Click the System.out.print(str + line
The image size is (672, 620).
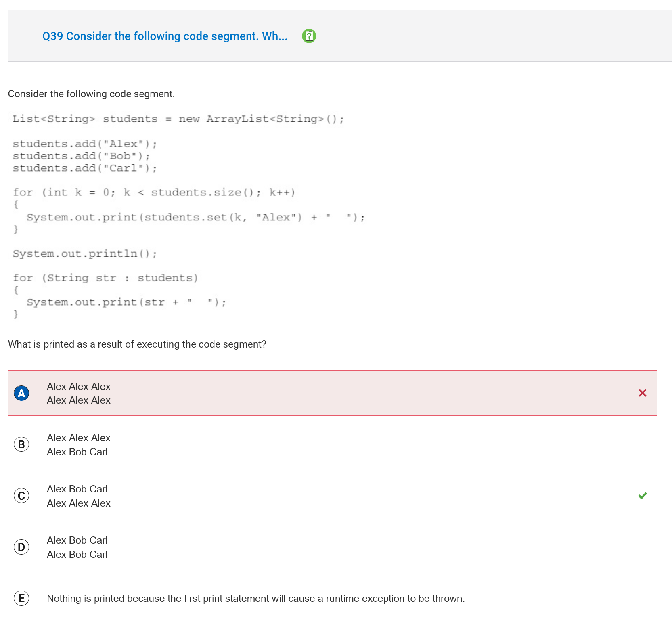pos(126,302)
